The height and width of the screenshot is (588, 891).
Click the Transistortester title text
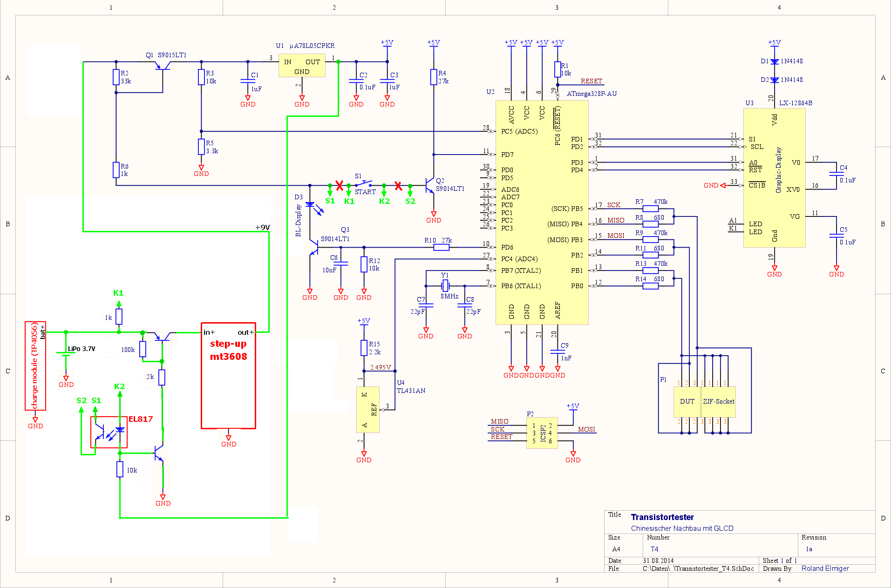(x=662, y=517)
